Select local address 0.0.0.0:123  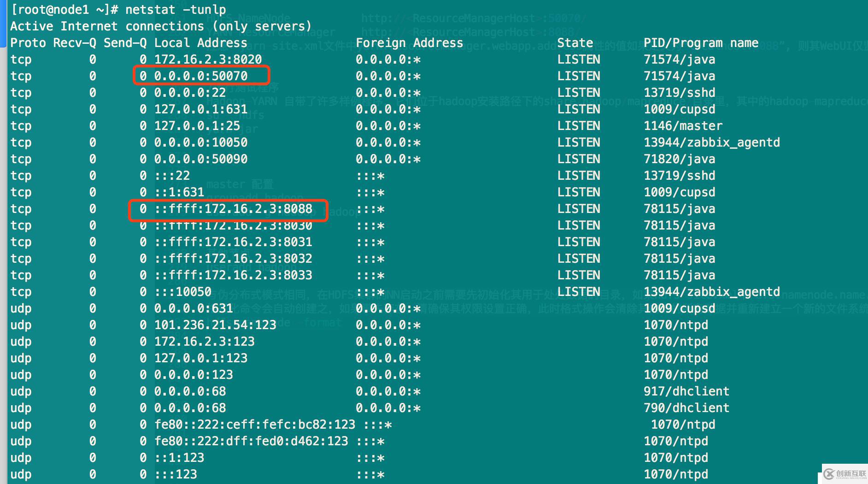tap(194, 375)
